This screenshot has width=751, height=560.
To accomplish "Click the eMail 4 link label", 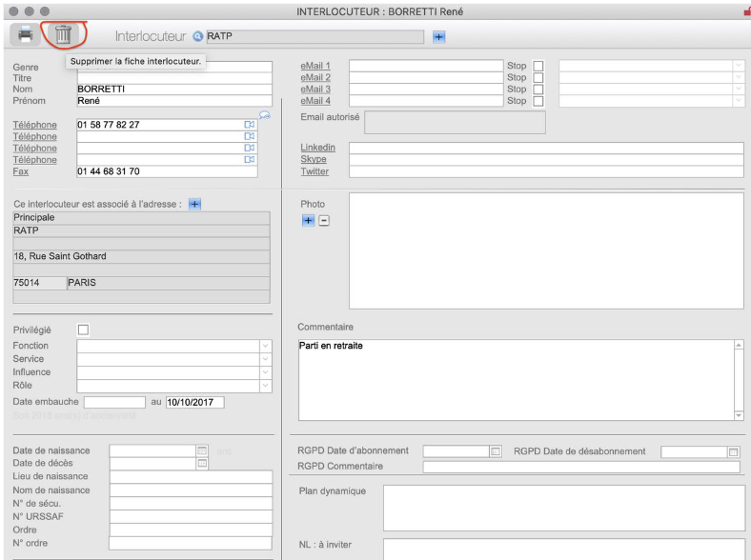I will tap(315, 101).
